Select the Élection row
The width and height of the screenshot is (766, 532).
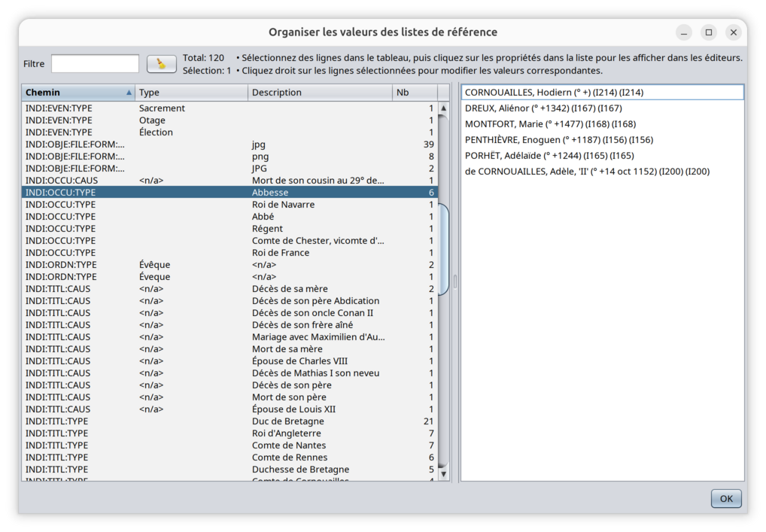[x=229, y=132]
